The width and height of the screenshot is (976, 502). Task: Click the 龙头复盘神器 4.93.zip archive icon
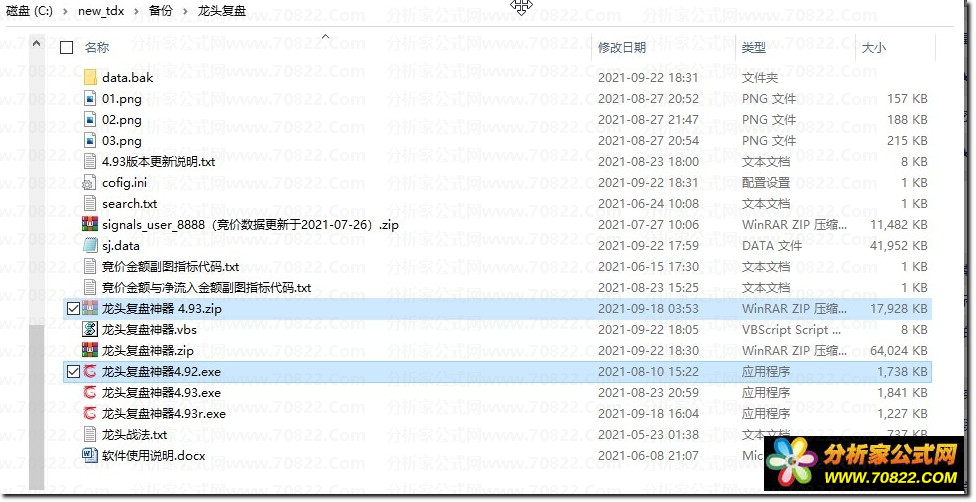tap(90, 308)
